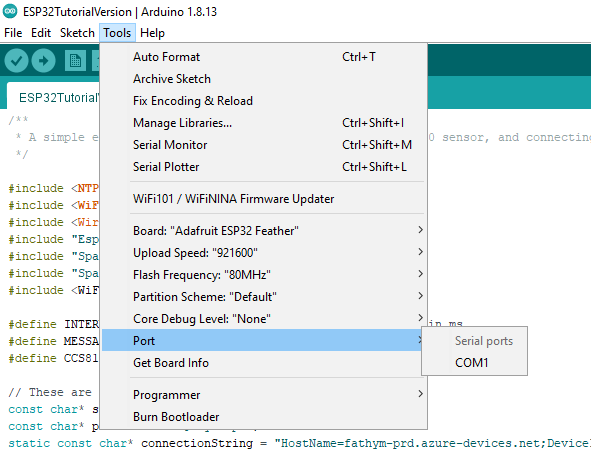Image resolution: width=591 pixels, height=456 pixels.
Task: Choose Burn Bootloader
Action: click(x=264, y=417)
